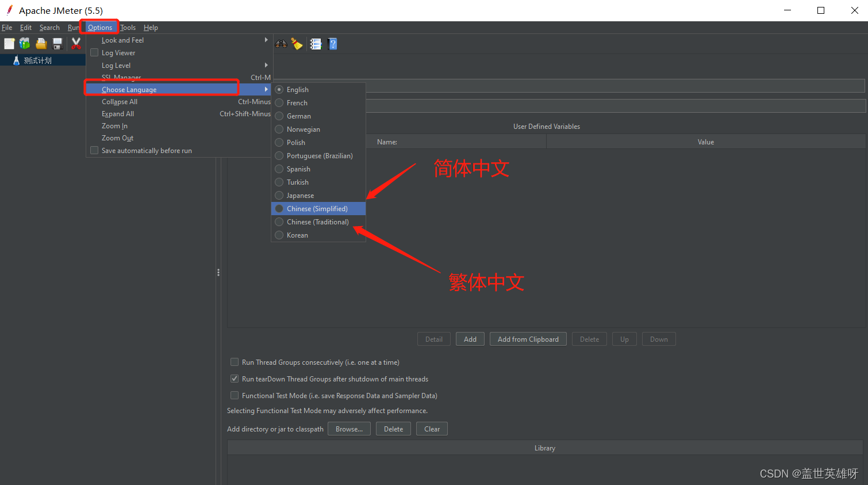868x485 pixels.
Task: Open the File menu
Action: 7,27
